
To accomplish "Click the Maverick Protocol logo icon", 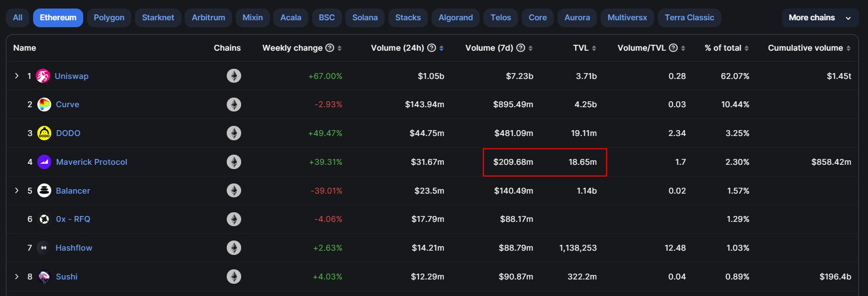I will [x=44, y=162].
